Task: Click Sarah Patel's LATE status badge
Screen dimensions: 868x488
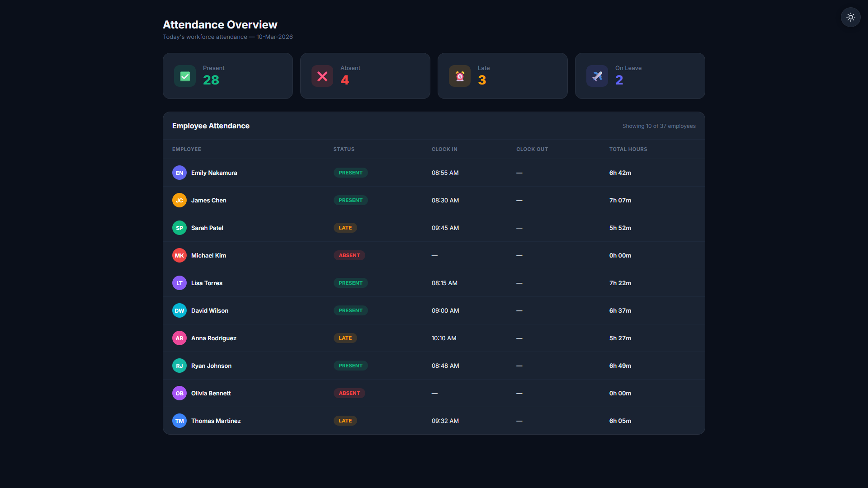Action: click(x=345, y=228)
